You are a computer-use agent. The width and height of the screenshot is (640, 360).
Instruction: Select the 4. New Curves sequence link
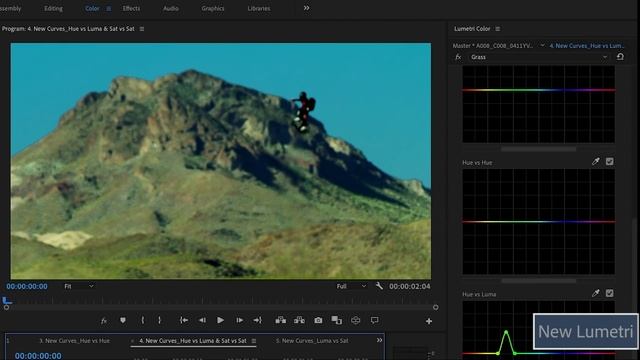coord(587,46)
